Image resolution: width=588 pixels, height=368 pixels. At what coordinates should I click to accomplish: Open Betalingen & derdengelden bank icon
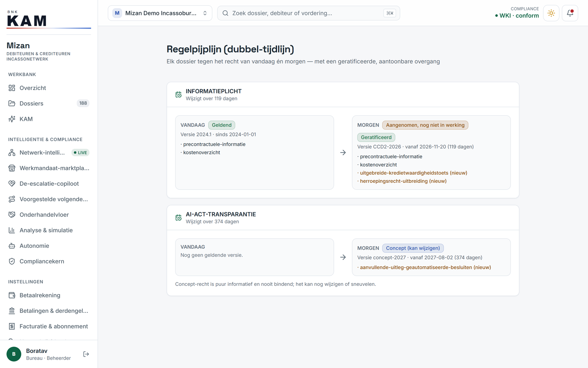point(12,311)
